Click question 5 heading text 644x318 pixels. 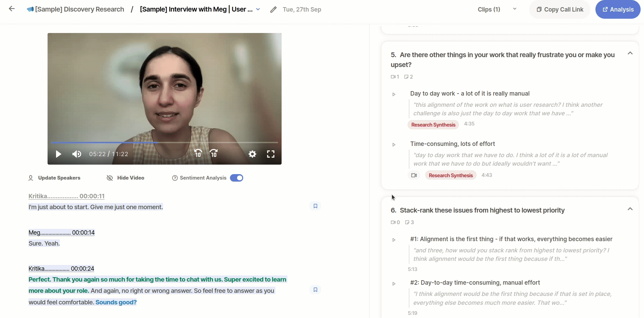pos(503,60)
